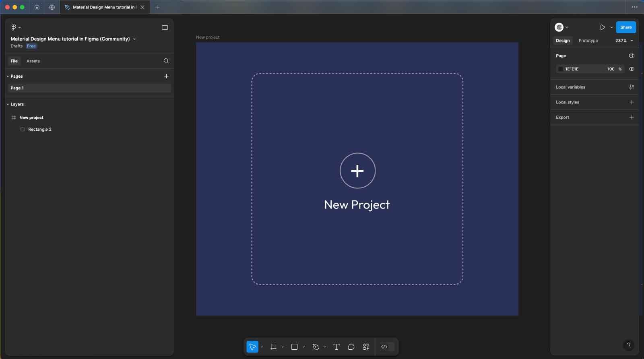
Task: Select the Frame tool in the toolbar
Action: [x=273, y=347]
